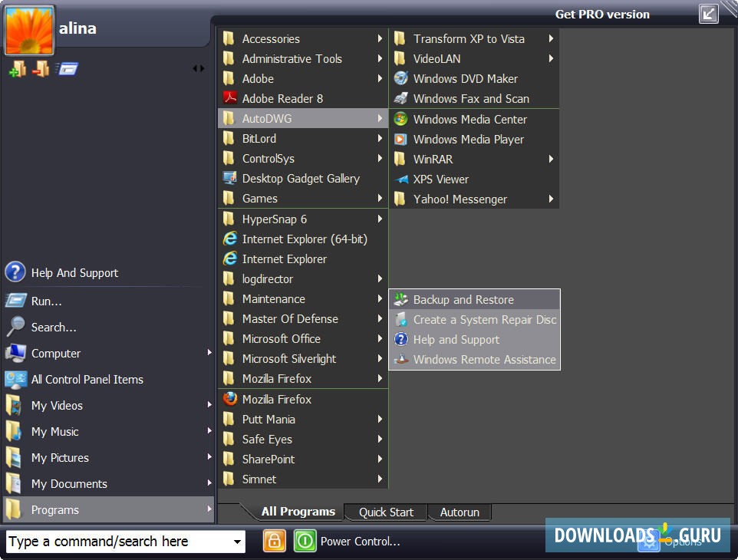
Task: Switch to the Quick Start tab
Action: tap(386, 512)
